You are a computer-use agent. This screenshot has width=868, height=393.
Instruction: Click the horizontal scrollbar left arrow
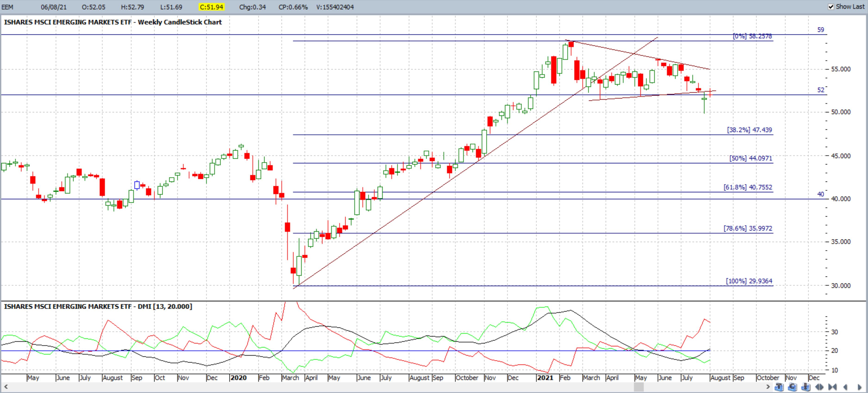5,387
